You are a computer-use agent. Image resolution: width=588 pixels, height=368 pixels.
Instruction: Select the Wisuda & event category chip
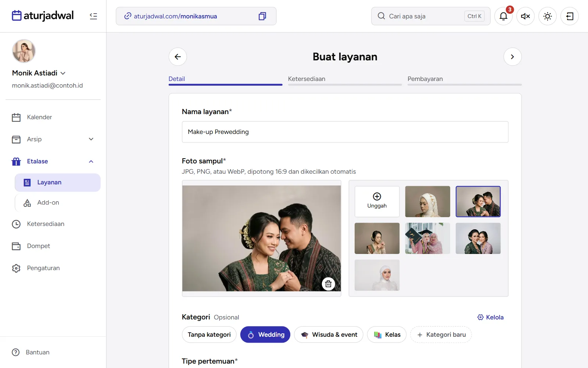pos(329,335)
